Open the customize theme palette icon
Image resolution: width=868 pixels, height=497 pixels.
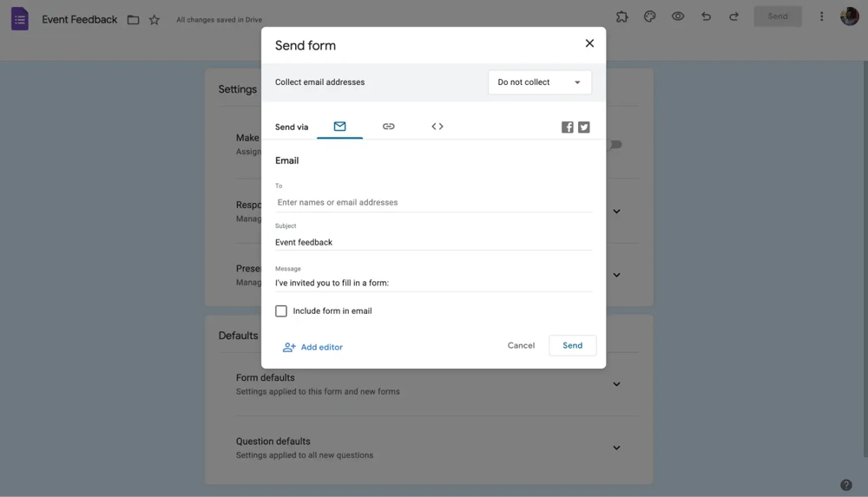[649, 16]
